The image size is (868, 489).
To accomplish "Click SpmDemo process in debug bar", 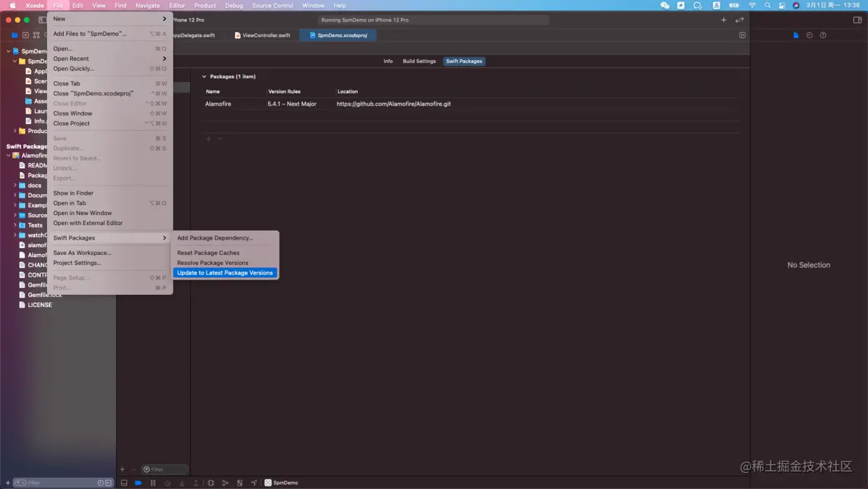I will (x=281, y=483).
